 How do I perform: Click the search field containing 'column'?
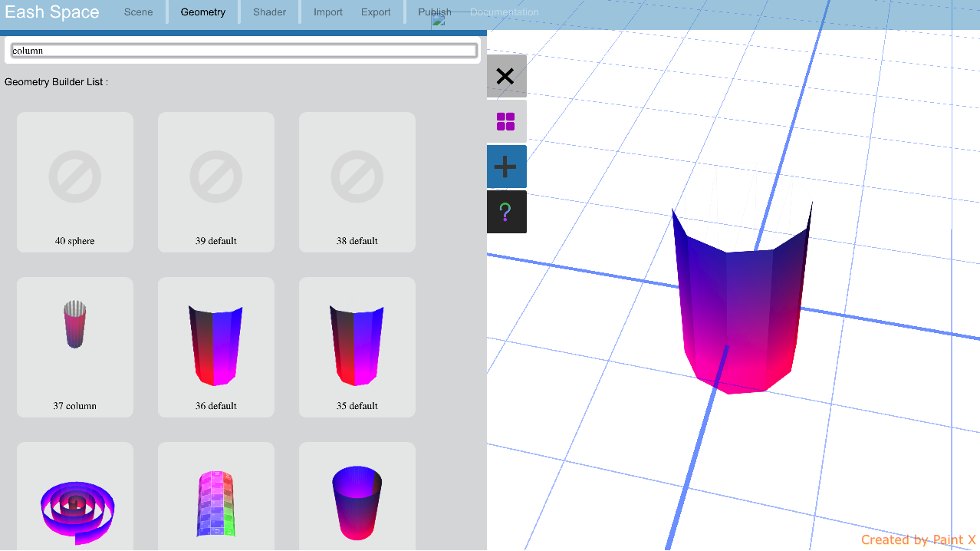(x=244, y=51)
